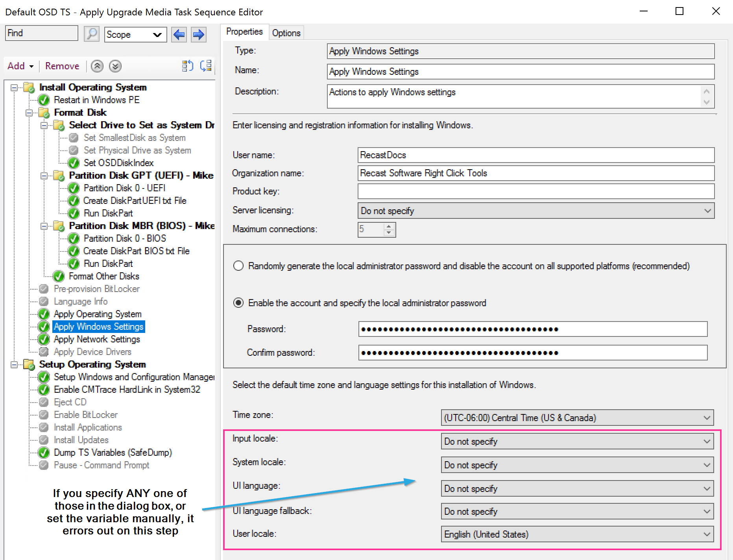Open the User locale dropdown
The height and width of the screenshot is (560, 733).
click(x=707, y=534)
